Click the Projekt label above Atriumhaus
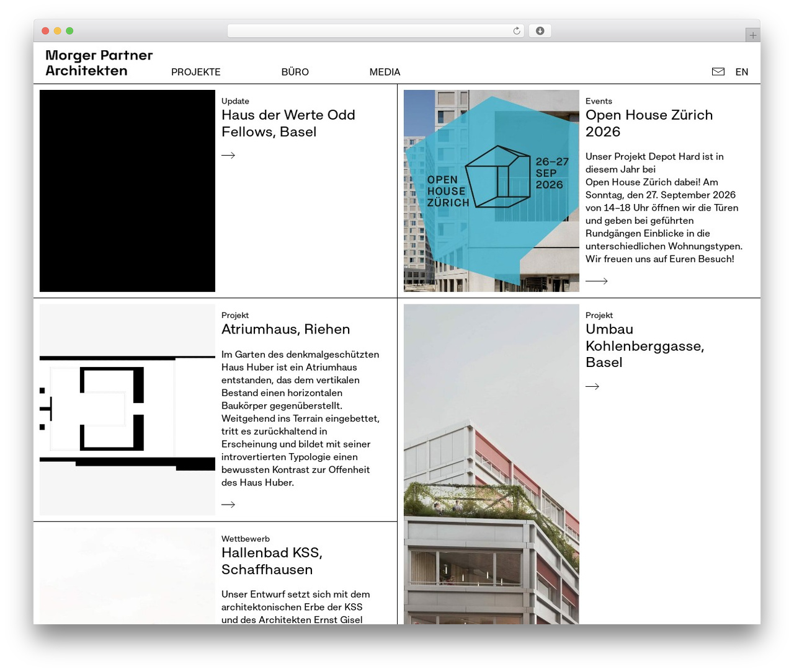 (235, 316)
